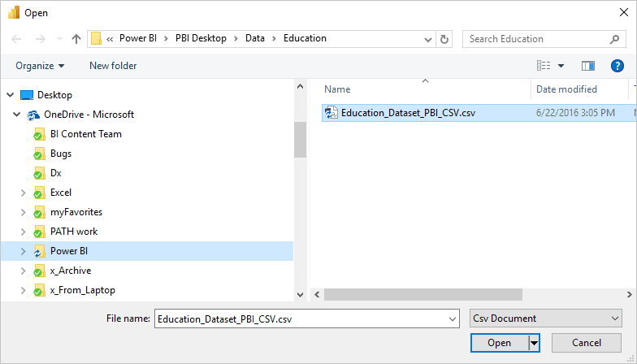The height and width of the screenshot is (364, 637).
Task: Click the Cancel button
Action: [587, 343]
